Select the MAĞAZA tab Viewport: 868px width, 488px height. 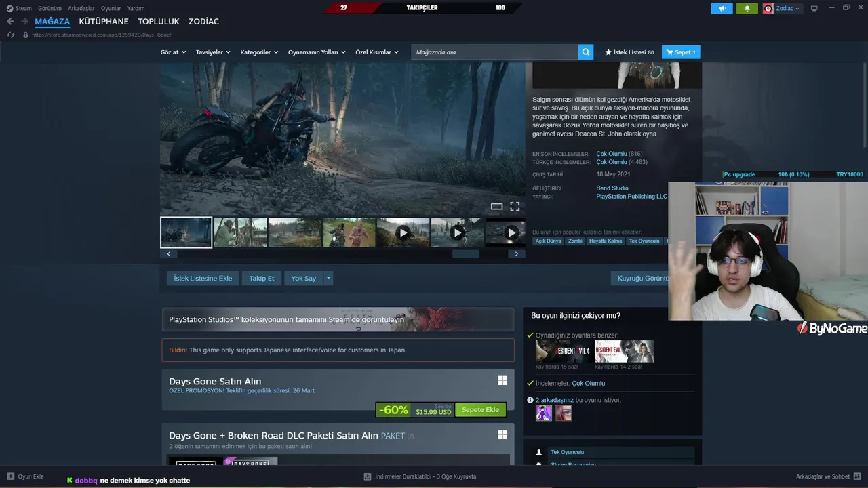click(52, 22)
